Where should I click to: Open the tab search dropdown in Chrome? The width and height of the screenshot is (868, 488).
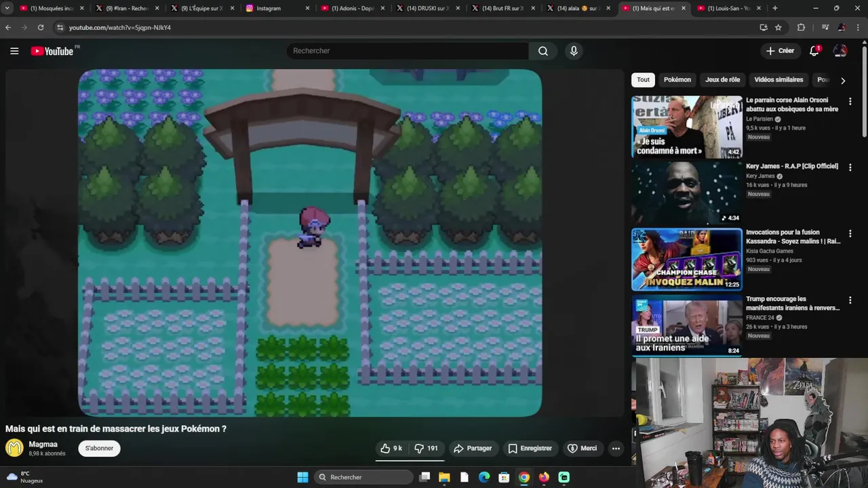[7, 8]
